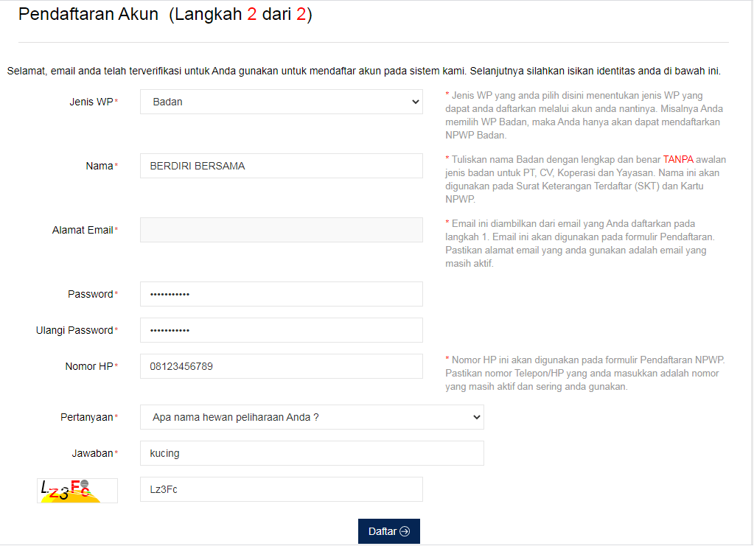
Task: Click the circular arrow icon inside Daftar button
Action: 405,531
